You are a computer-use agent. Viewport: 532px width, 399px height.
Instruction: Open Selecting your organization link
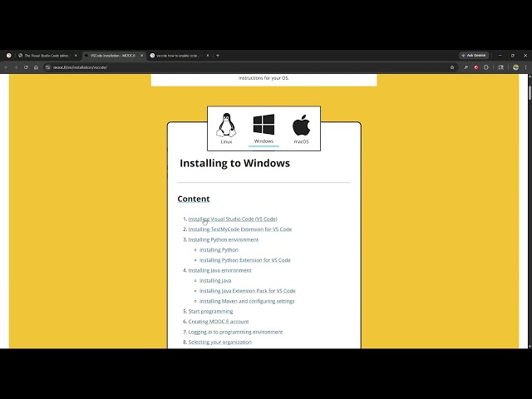click(x=219, y=342)
